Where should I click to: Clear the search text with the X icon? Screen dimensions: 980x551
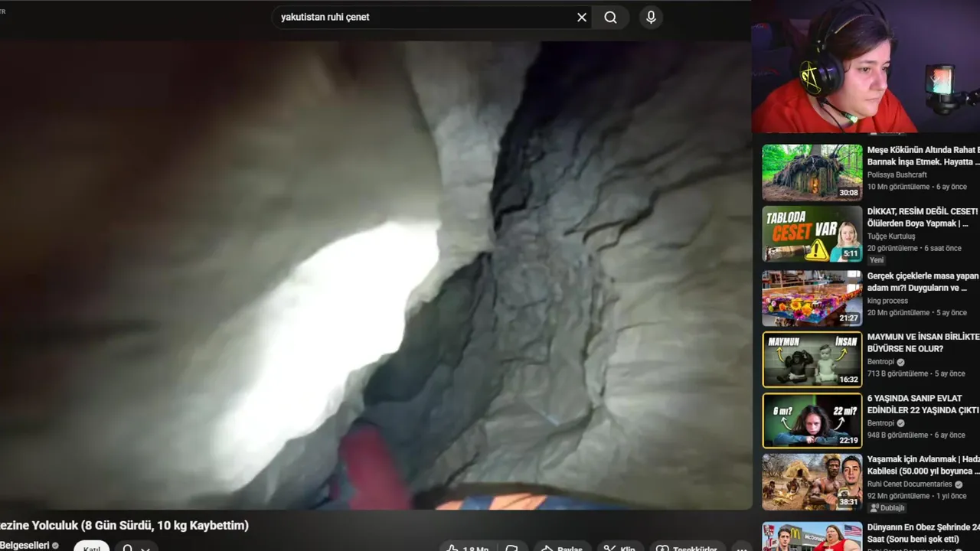[x=582, y=18]
